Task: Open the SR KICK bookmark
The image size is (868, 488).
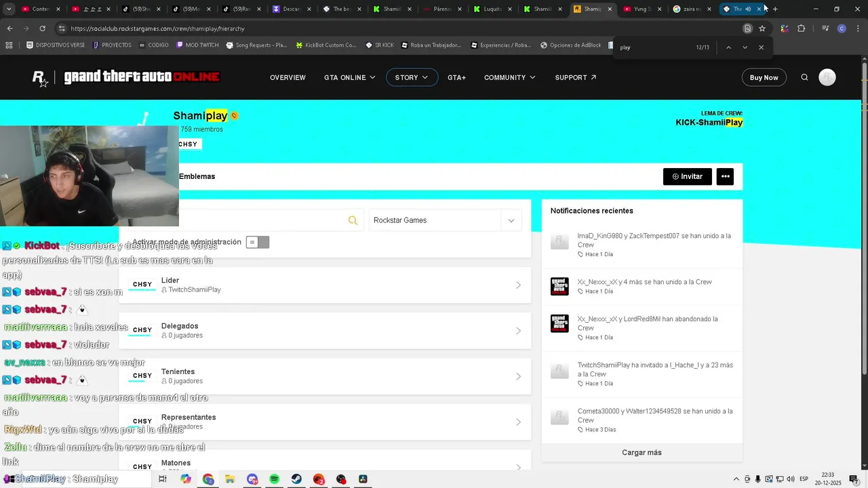Action: click(379, 45)
